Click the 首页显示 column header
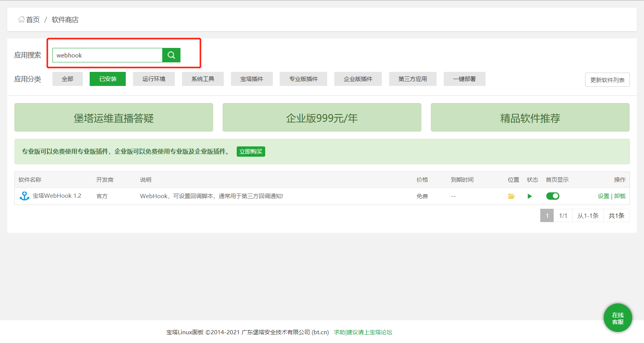The image size is (644, 343). (x=557, y=180)
